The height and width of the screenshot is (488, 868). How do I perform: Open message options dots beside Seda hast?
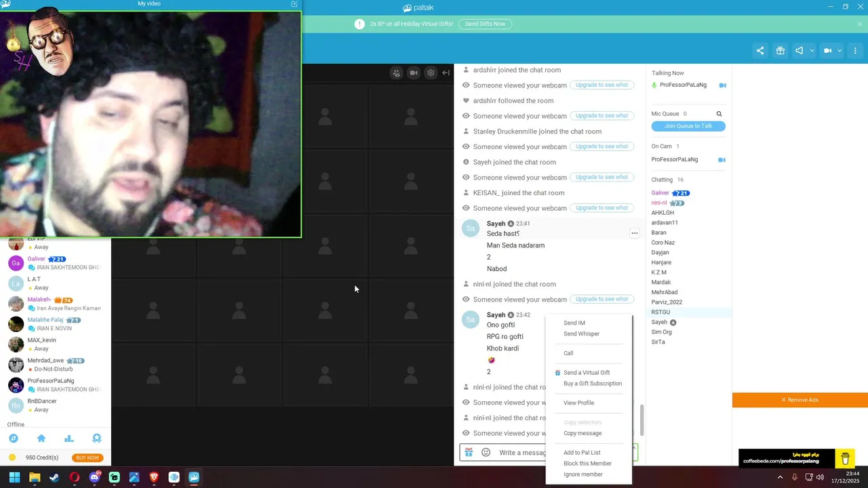[635, 233]
